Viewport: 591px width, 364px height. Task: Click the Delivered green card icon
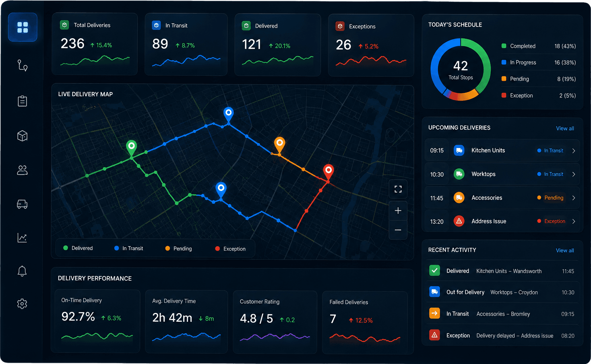tap(246, 26)
